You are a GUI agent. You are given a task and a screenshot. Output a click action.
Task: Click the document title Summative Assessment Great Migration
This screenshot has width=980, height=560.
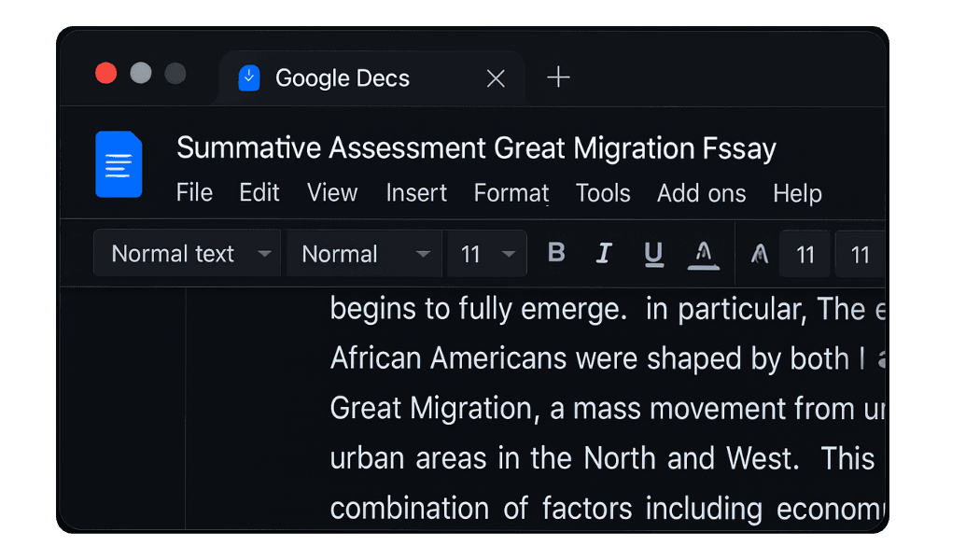tap(476, 148)
